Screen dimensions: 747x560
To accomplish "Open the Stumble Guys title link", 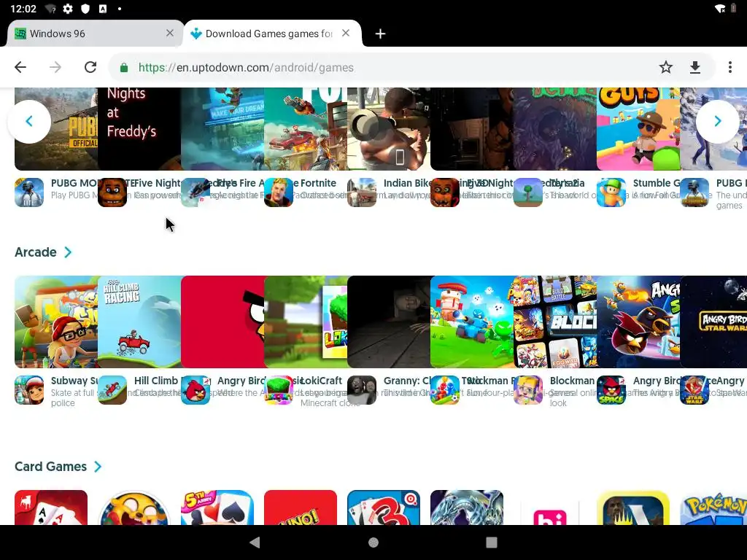I will [657, 183].
